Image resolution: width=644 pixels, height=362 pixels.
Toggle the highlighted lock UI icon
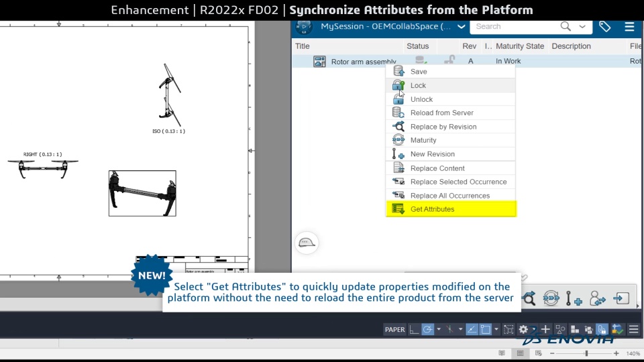coord(602,330)
